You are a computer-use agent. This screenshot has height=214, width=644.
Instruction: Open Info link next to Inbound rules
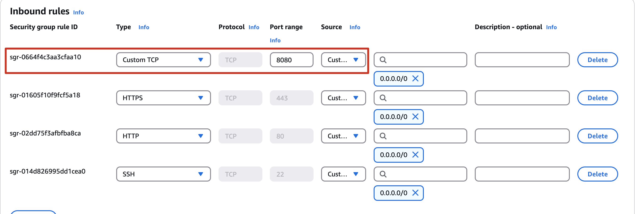pyautogui.click(x=78, y=12)
